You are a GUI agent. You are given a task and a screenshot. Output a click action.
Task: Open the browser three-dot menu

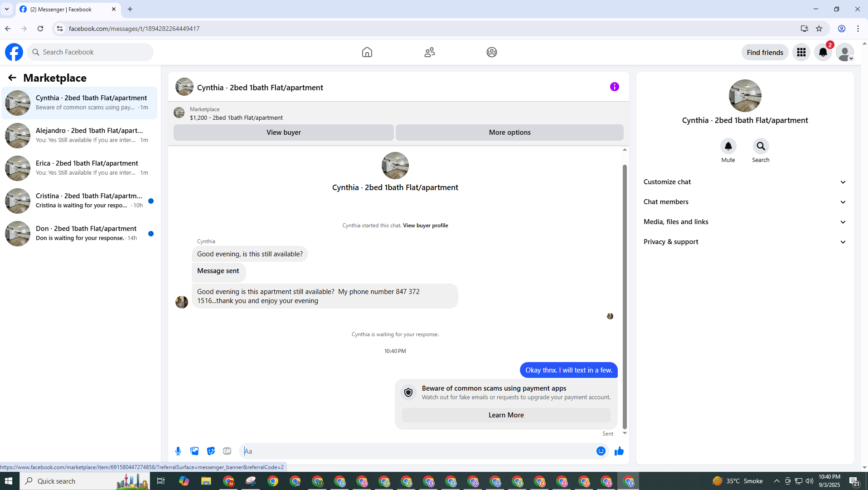click(x=858, y=29)
